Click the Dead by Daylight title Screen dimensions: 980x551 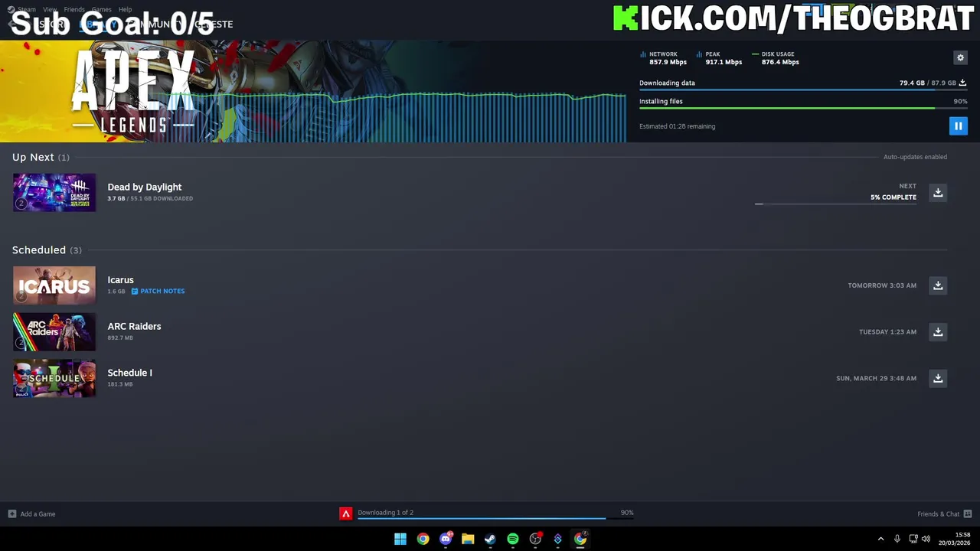[145, 187]
